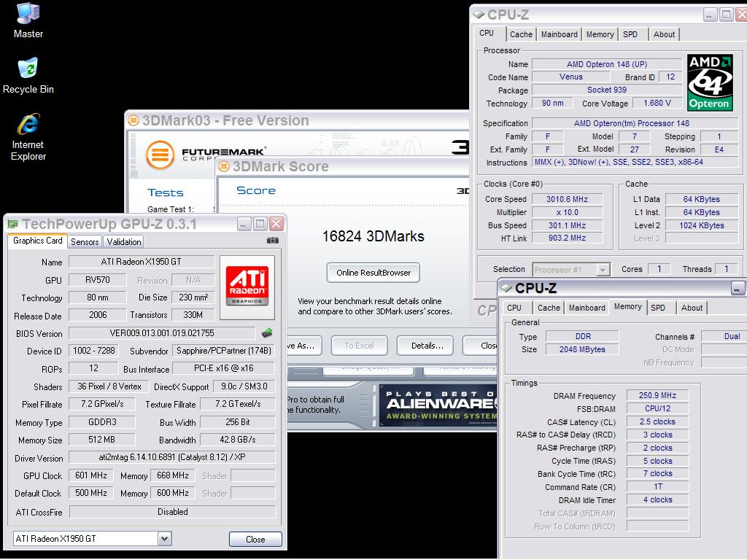Click the BIOS save chip icon in GPU-Z

point(267,332)
